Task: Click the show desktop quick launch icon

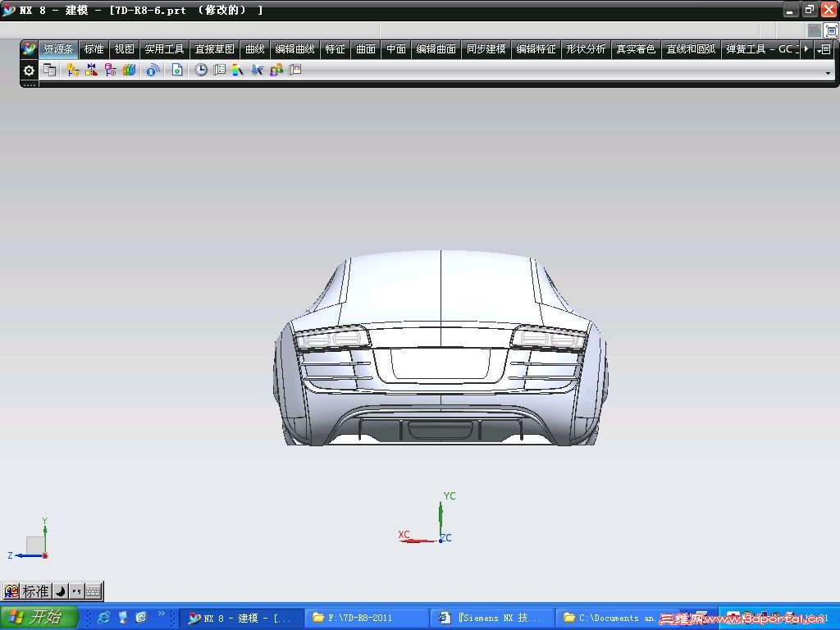Action: (x=123, y=617)
